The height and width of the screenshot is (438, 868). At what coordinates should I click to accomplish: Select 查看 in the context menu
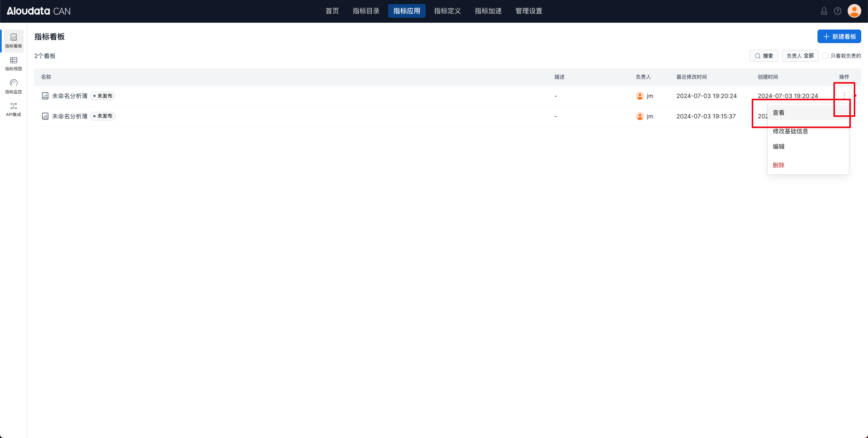[778, 113]
